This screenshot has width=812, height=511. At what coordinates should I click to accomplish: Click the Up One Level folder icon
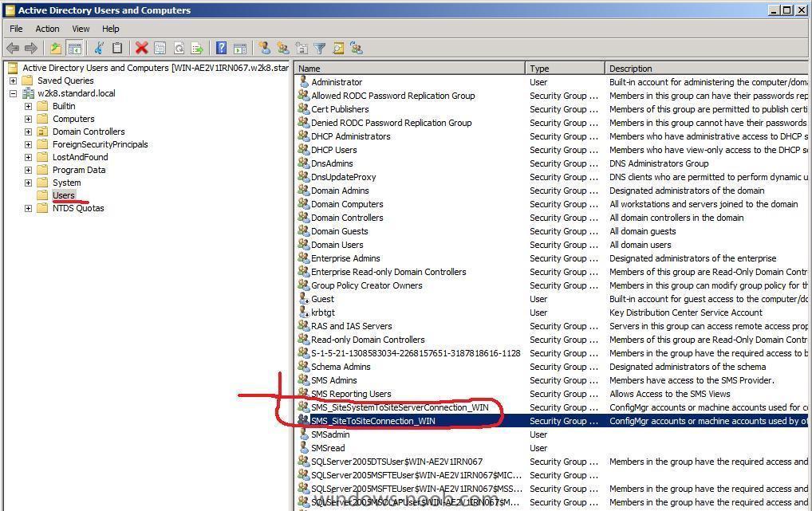55,49
